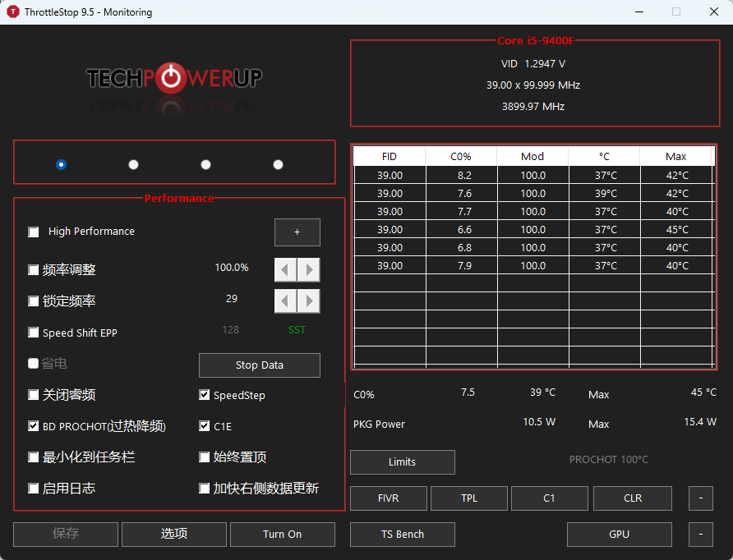Click the plus button beside High Performance
The height and width of the screenshot is (560, 733).
click(x=297, y=232)
